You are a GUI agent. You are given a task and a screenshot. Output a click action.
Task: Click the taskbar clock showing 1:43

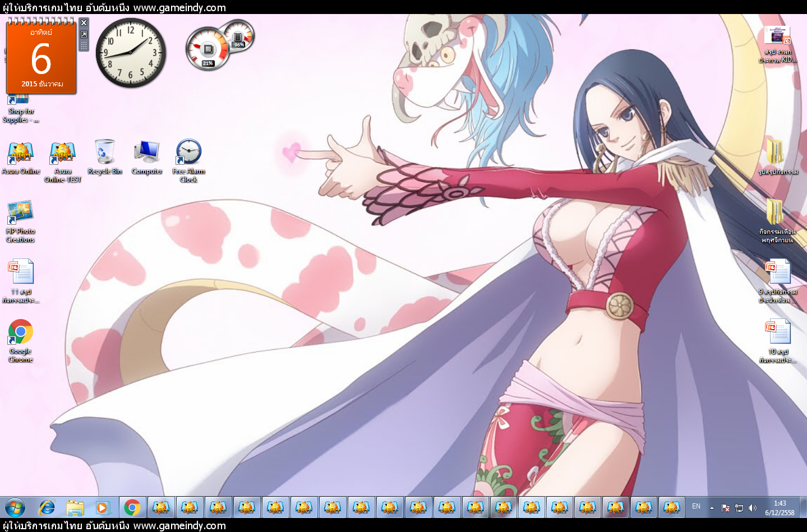(x=780, y=508)
